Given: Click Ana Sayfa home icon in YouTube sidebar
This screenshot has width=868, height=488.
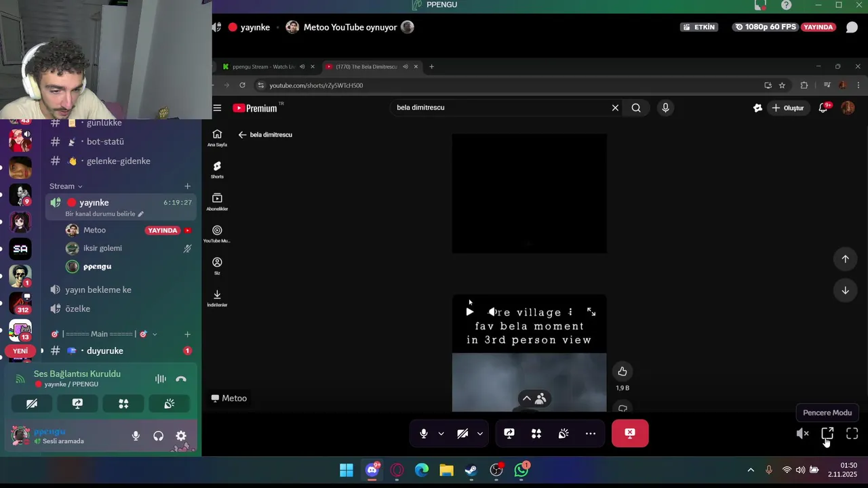Looking at the screenshot, I should pyautogui.click(x=217, y=138).
